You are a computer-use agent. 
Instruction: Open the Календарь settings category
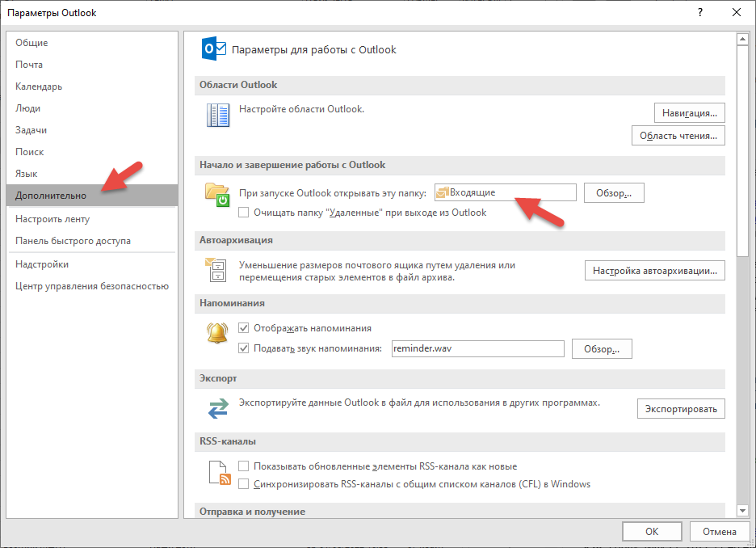coord(92,86)
